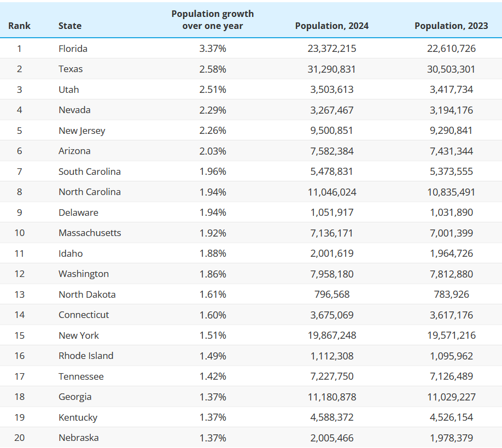Click New Jersey in the State column

[x=81, y=131]
